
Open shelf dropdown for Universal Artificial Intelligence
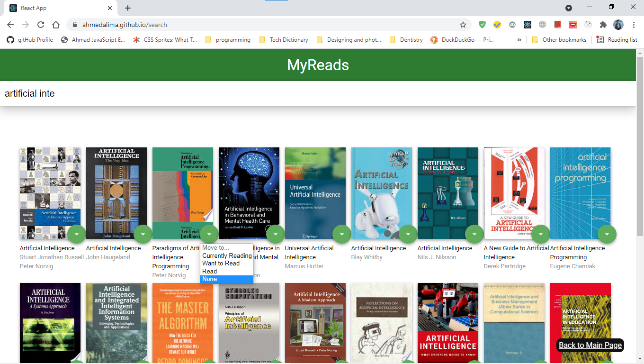pyautogui.click(x=342, y=234)
